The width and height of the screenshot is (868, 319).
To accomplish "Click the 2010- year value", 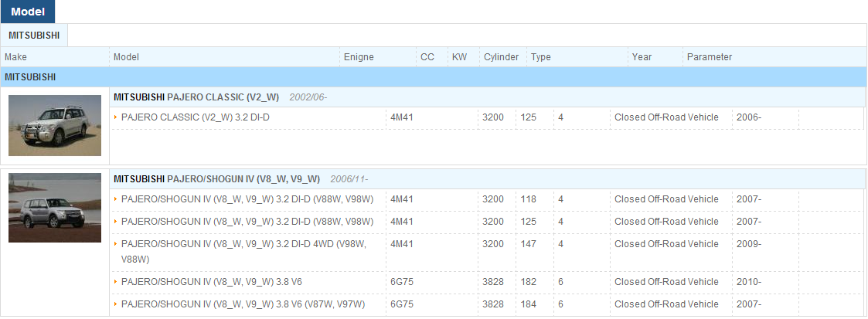I will pos(749,282).
